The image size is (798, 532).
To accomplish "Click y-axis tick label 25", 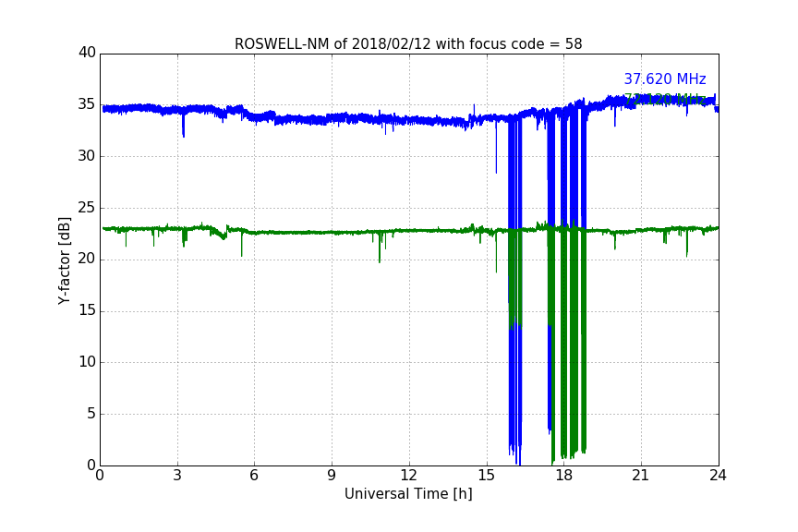I will point(87,208).
